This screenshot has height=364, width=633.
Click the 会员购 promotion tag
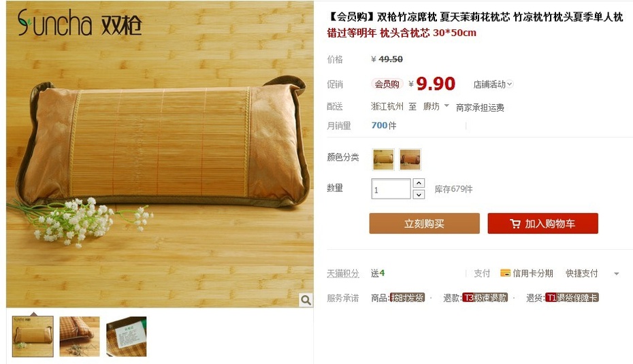(x=387, y=84)
